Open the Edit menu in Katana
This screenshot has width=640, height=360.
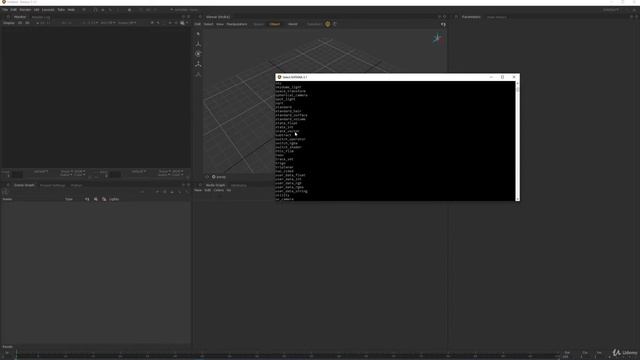(13, 9)
